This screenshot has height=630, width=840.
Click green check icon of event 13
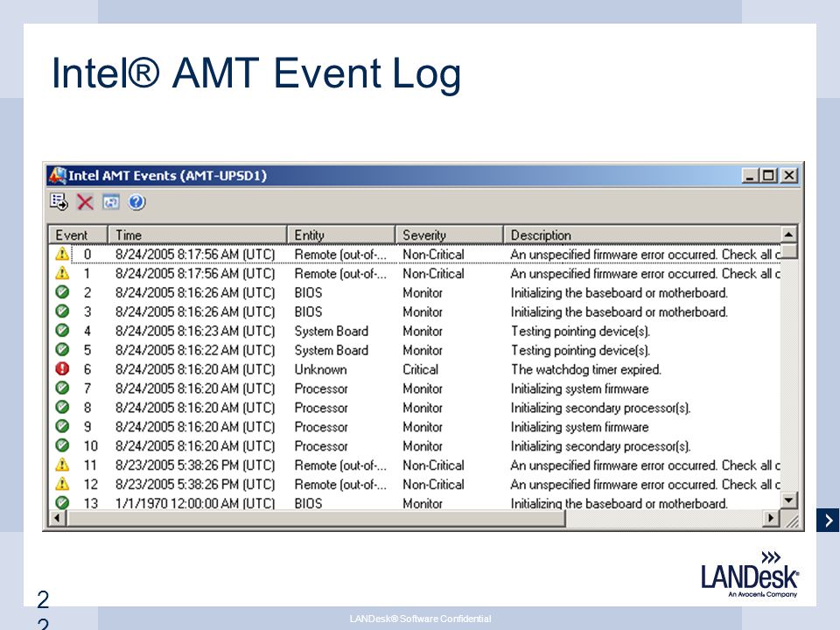(x=62, y=502)
